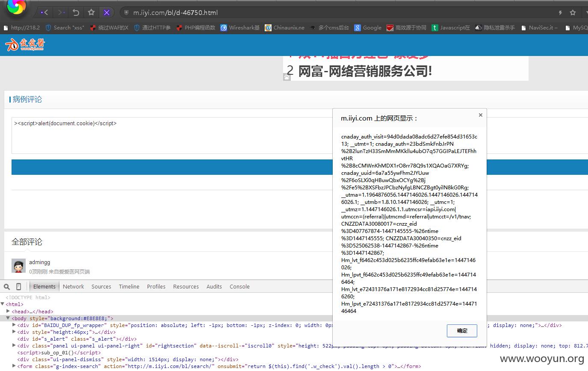Click the browser back arrow button
Screen dimensions: 588x371
44,12
